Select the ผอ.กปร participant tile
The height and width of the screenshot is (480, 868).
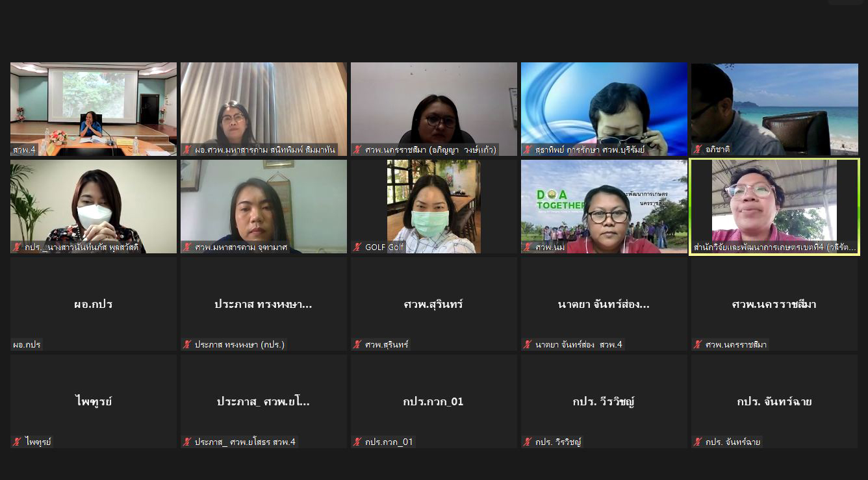(94, 304)
